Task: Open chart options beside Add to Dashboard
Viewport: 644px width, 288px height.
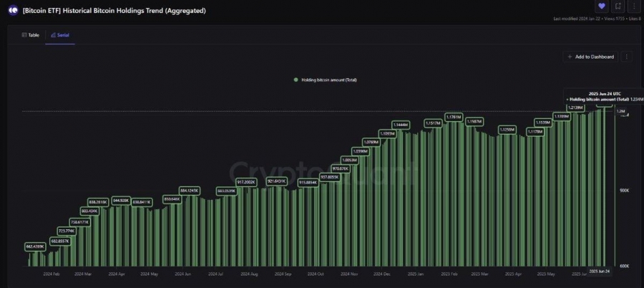Action: click(x=626, y=57)
